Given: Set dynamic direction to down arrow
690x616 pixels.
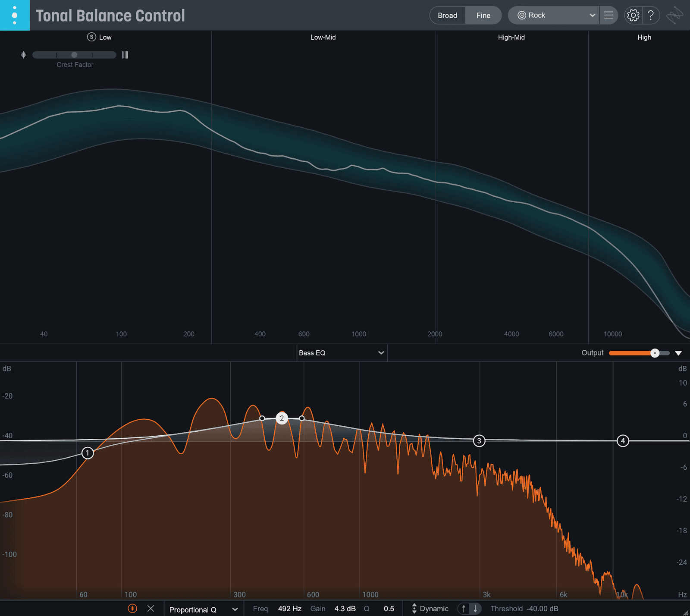Looking at the screenshot, I should tap(475, 609).
